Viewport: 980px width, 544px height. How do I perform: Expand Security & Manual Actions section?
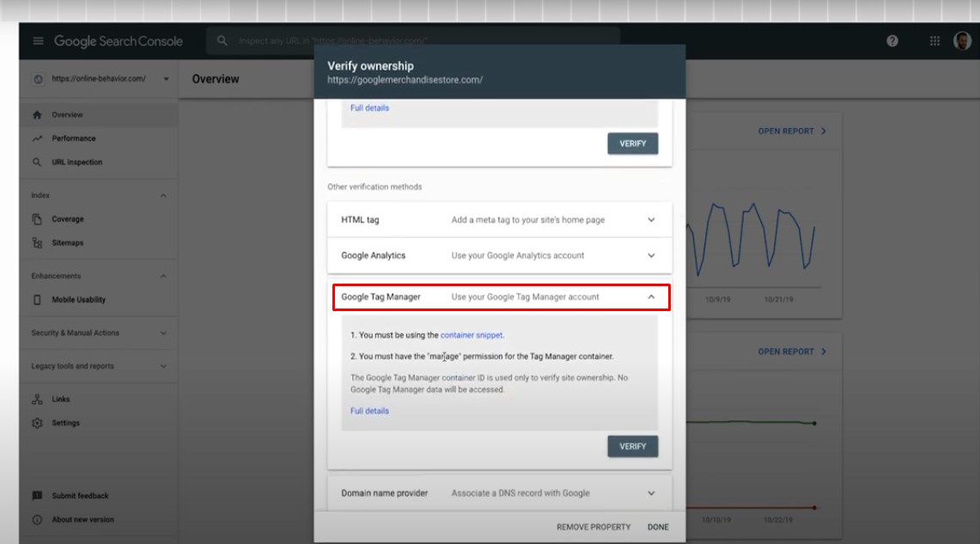(163, 333)
